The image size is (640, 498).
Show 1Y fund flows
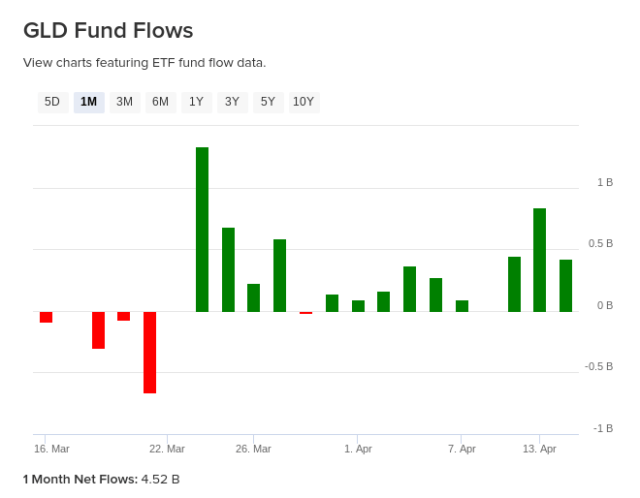point(196,101)
